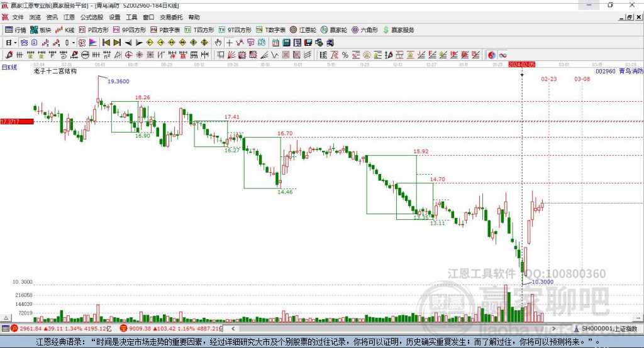Click the save floppy disk icon

308,43
